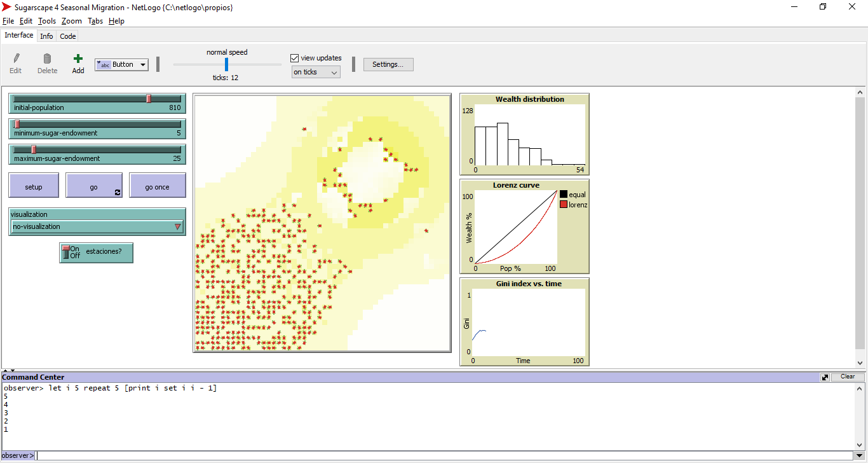Screen dimensions: 868x463
Task: Toggle the estaciones? On/Off switch
Action: [65, 252]
